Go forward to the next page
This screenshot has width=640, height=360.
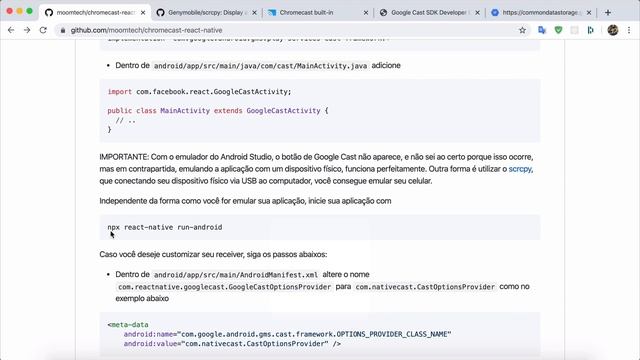pos(27,30)
